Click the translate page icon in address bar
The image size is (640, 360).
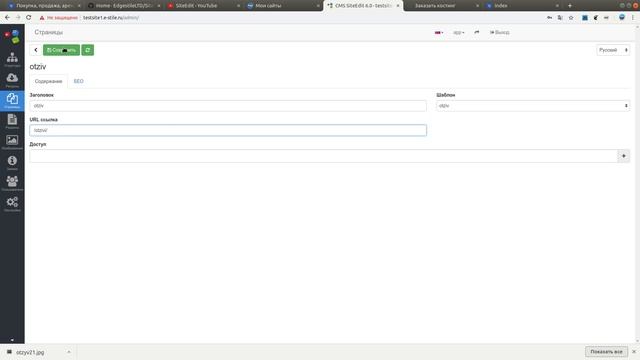560,18
